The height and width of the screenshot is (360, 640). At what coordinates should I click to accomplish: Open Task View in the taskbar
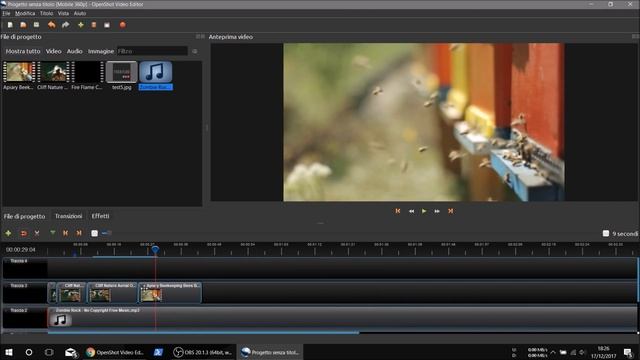(49, 352)
